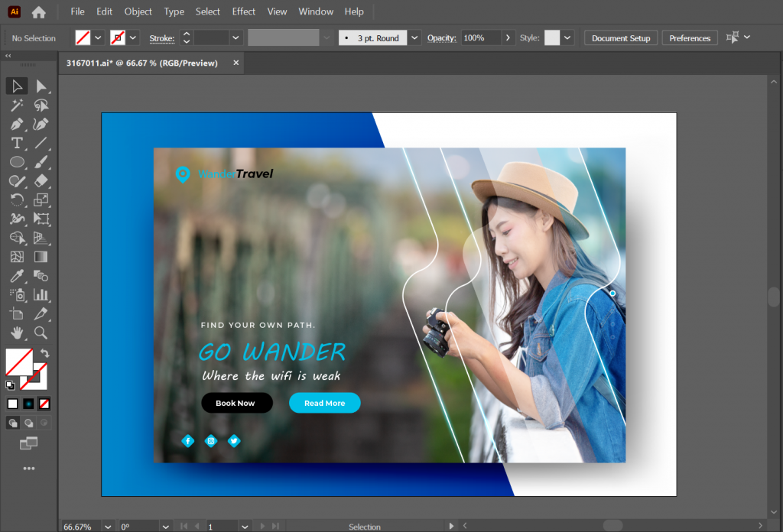Choose the Eraser tool
This screenshot has height=532, width=783.
tap(41, 181)
